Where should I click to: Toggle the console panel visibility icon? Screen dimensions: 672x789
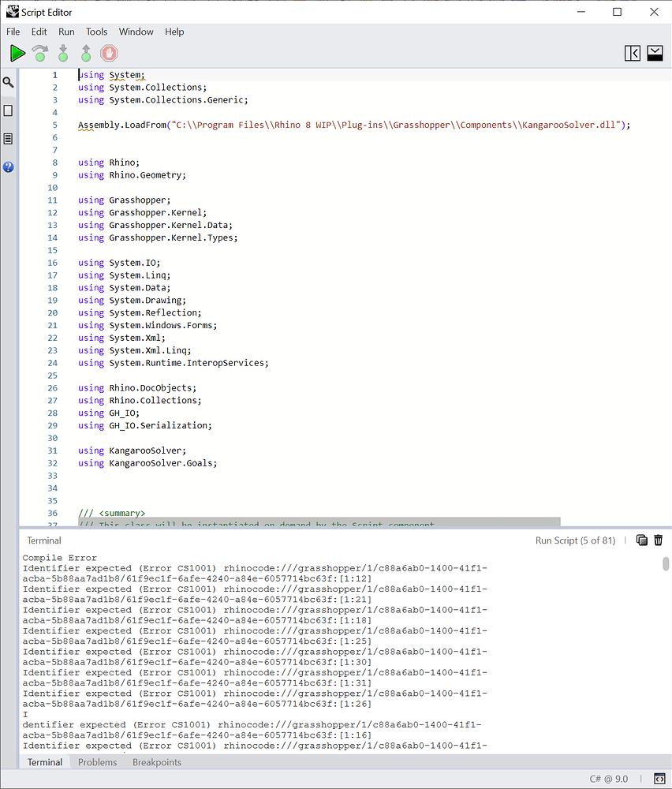[x=655, y=53]
